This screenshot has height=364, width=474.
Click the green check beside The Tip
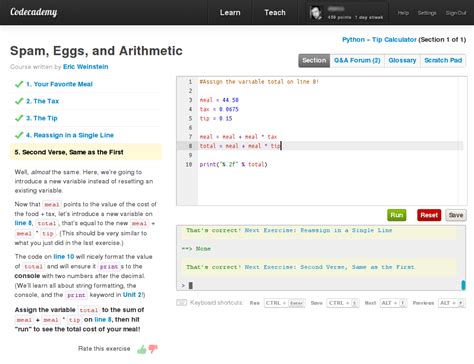click(x=19, y=118)
